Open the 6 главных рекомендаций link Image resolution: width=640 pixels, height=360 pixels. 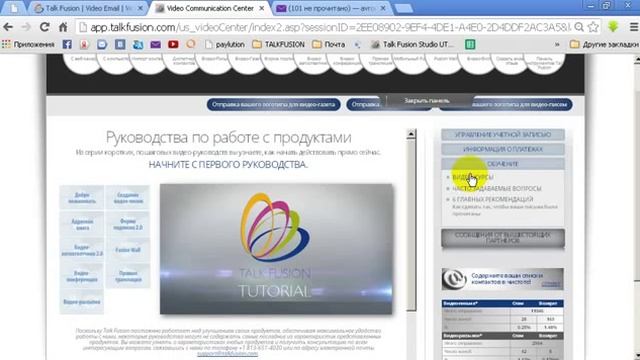(x=493, y=199)
